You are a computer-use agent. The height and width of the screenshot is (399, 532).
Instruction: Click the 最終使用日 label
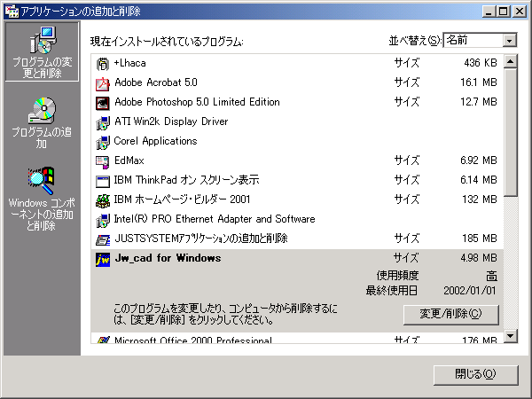392,291
